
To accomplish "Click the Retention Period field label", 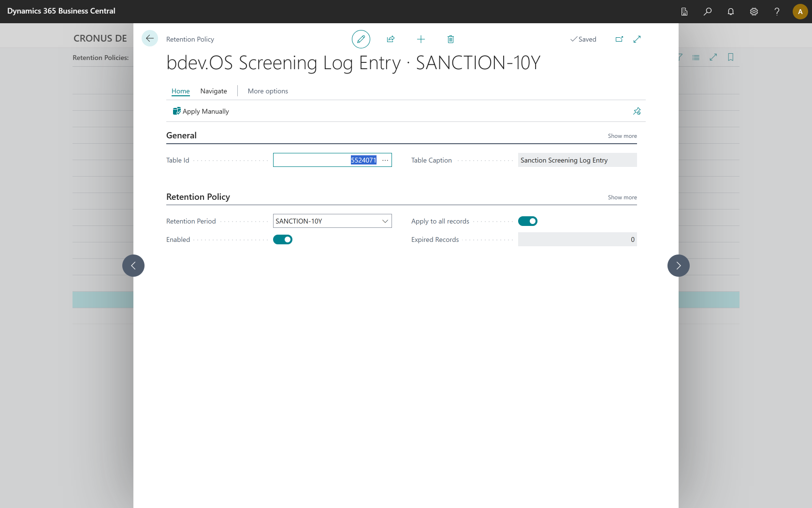I will click(x=191, y=221).
